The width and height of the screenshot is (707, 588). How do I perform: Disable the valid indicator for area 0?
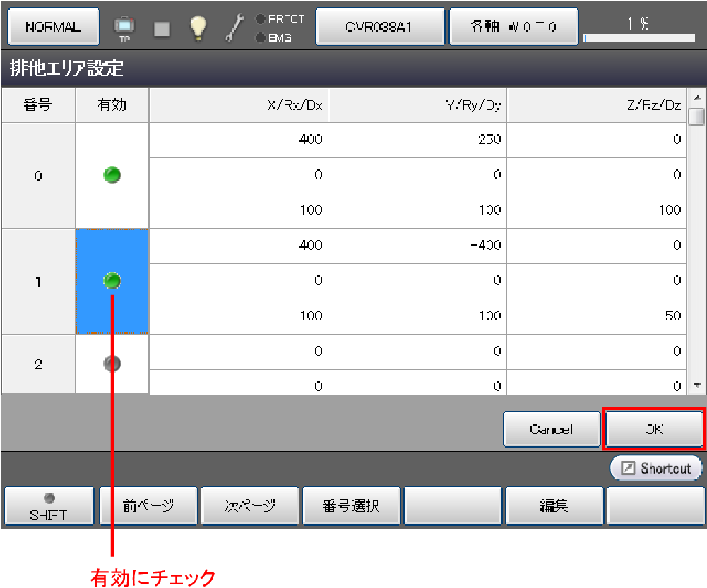(112, 175)
